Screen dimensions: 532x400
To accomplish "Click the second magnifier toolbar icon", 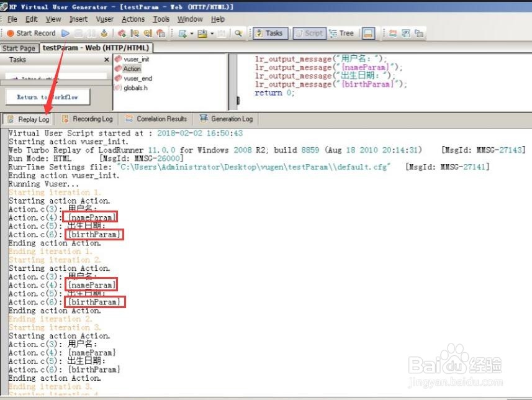I will pos(148,33).
